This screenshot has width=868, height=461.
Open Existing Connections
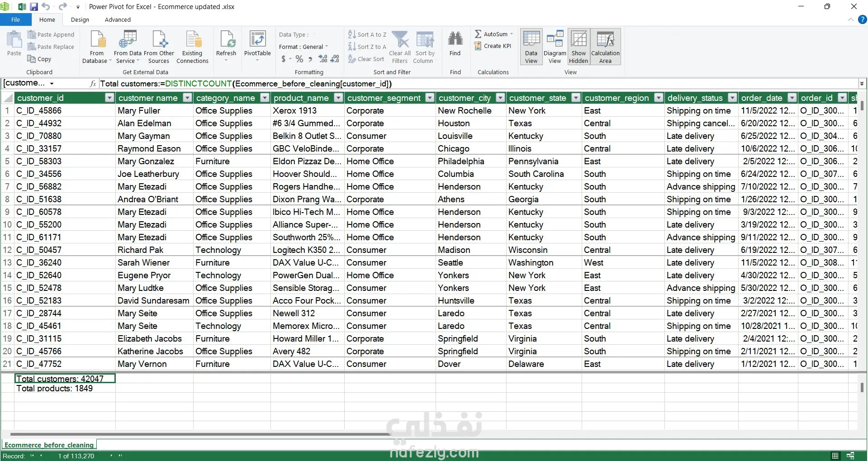pyautogui.click(x=192, y=47)
